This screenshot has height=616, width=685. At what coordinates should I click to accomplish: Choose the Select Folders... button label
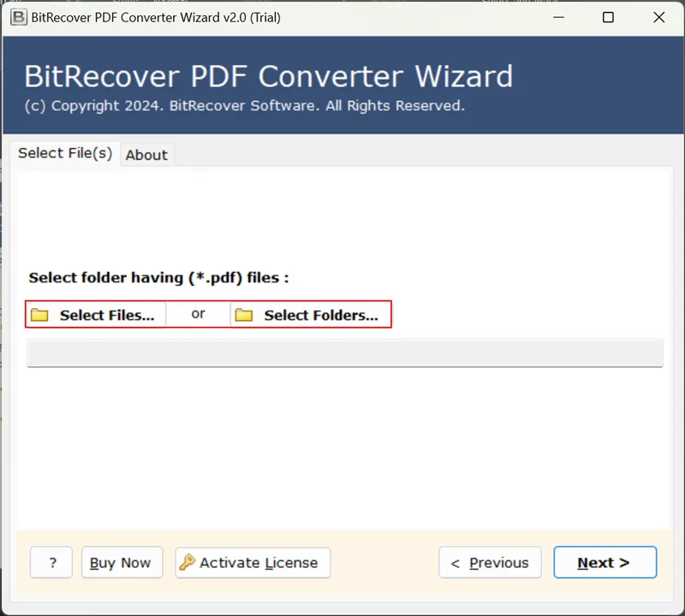click(x=320, y=315)
